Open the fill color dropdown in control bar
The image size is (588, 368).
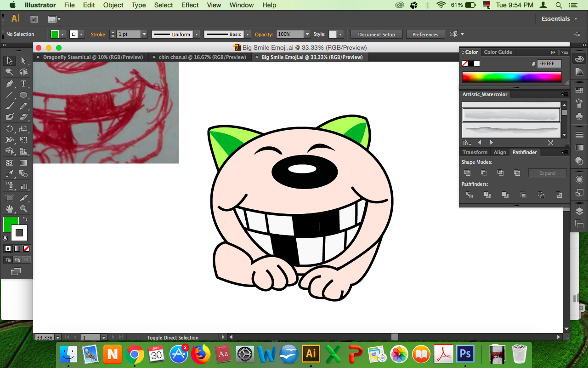click(63, 34)
